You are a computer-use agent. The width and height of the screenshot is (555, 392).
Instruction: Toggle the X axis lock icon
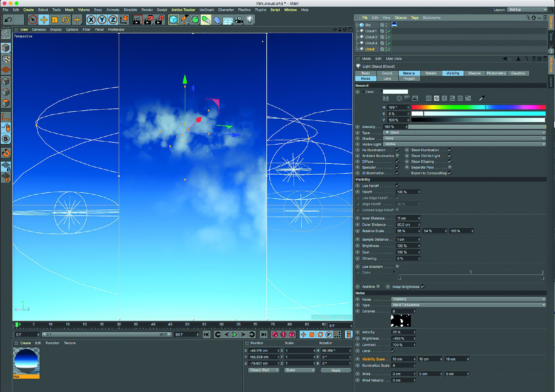(91, 20)
